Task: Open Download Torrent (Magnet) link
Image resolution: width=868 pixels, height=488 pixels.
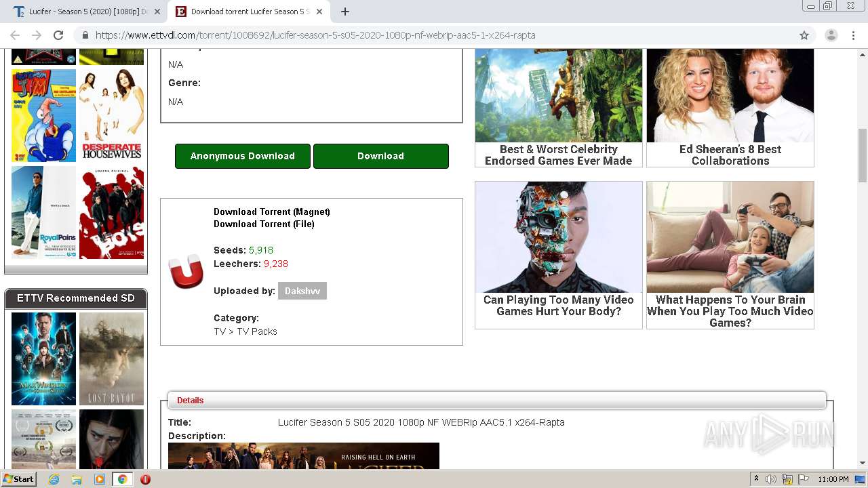Action: click(272, 211)
